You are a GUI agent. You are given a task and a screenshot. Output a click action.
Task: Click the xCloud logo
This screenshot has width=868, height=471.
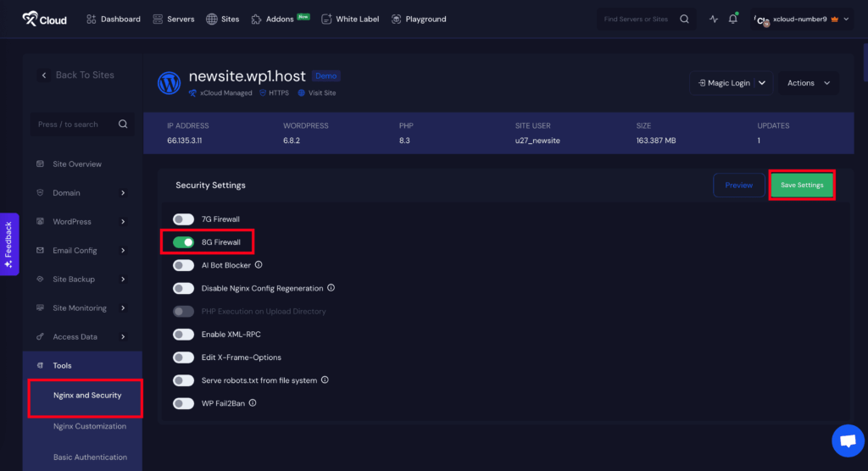44,19
